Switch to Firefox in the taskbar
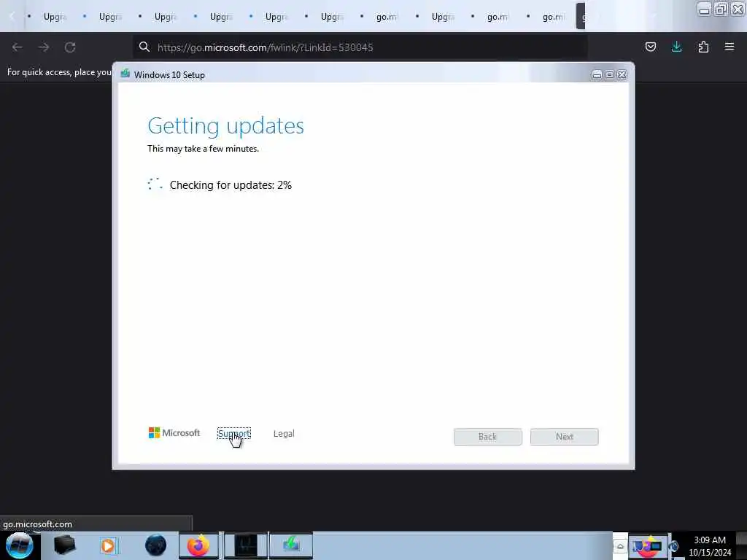This screenshot has width=747, height=560. point(198,545)
